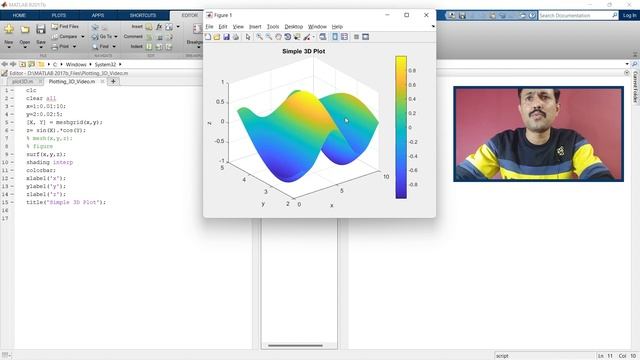The height and width of the screenshot is (360, 640).
Task: Click the forward arrow in address bar
Action: click(x=13, y=64)
